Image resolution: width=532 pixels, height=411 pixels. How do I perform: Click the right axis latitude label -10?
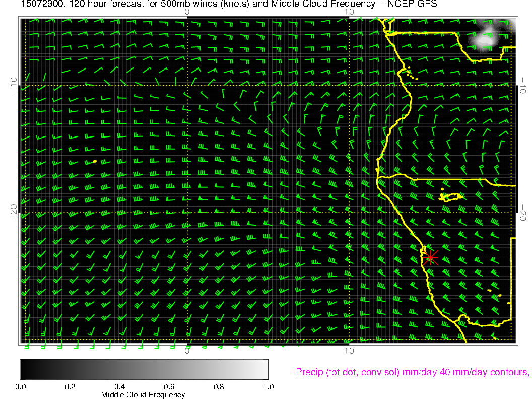(523, 86)
